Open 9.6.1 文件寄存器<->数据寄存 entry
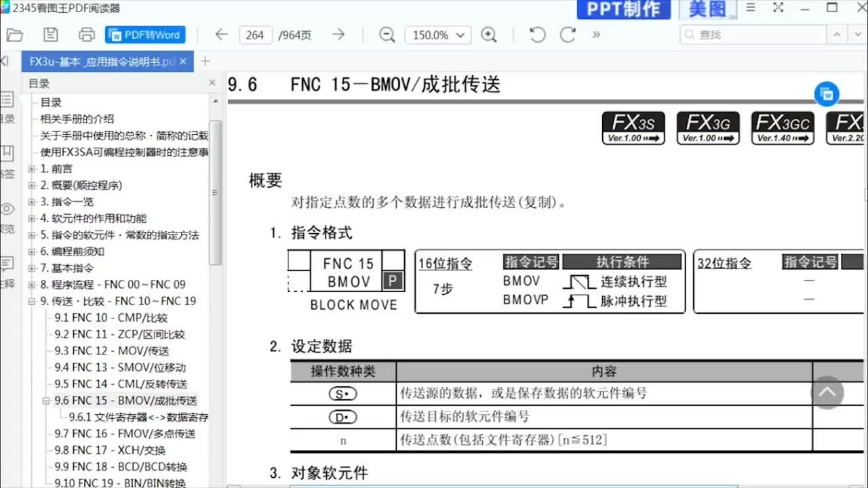The image size is (868, 488). 139,418
